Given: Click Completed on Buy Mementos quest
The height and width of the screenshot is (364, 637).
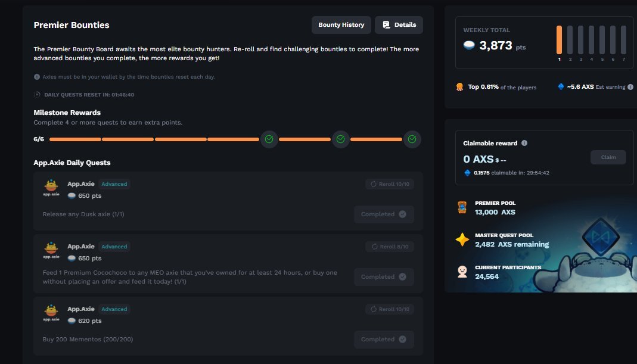Looking at the screenshot, I should coord(383,340).
